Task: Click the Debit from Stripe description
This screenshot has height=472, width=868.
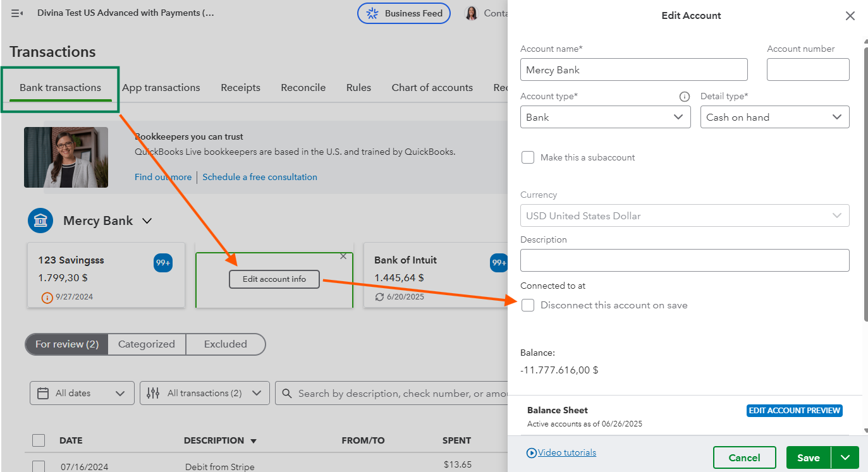Action: click(x=220, y=467)
